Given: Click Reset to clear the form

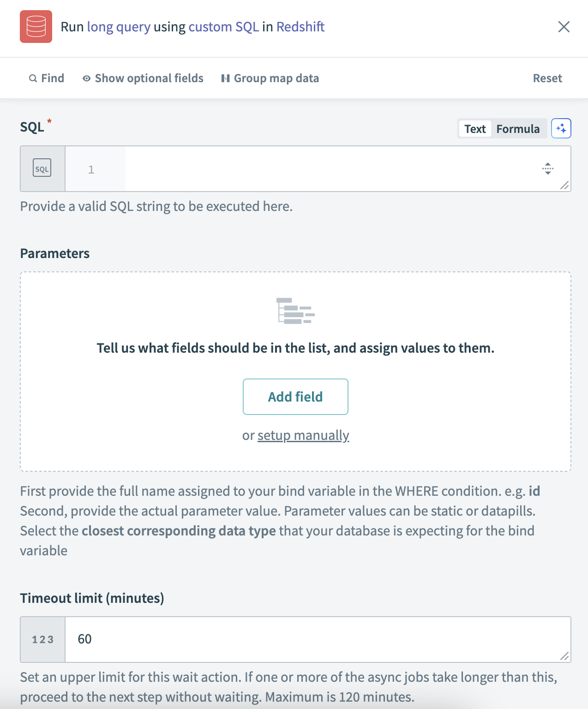Looking at the screenshot, I should 547,78.
